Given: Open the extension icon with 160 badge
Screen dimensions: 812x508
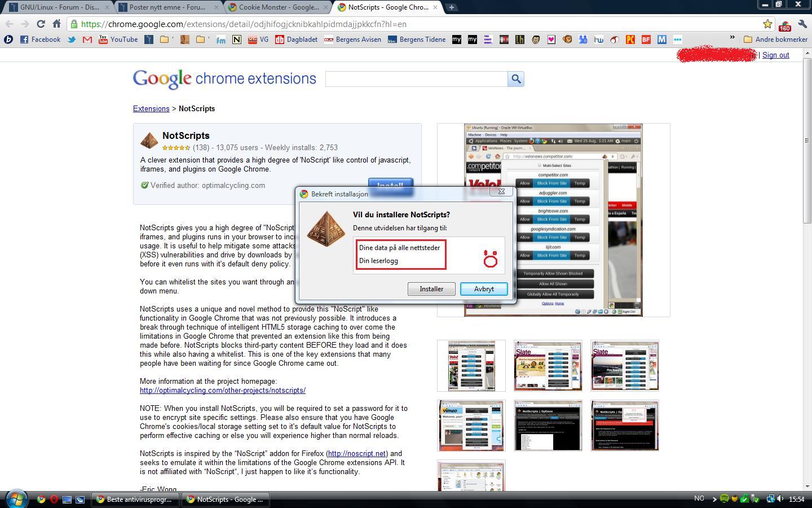Looking at the screenshot, I should (x=784, y=25).
